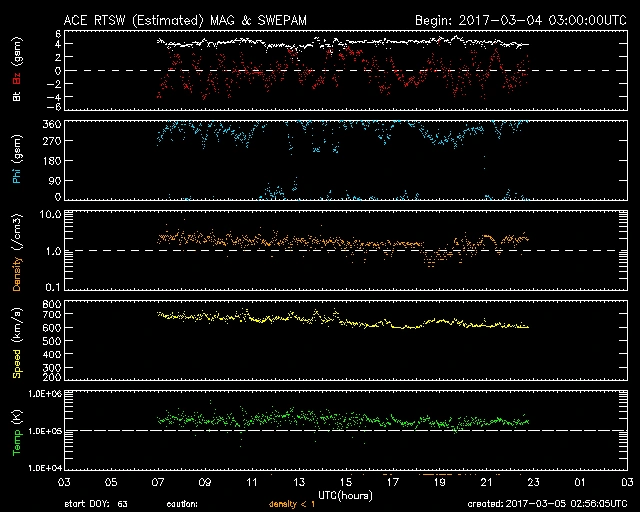Click the 15 hour tick label

tap(345, 483)
